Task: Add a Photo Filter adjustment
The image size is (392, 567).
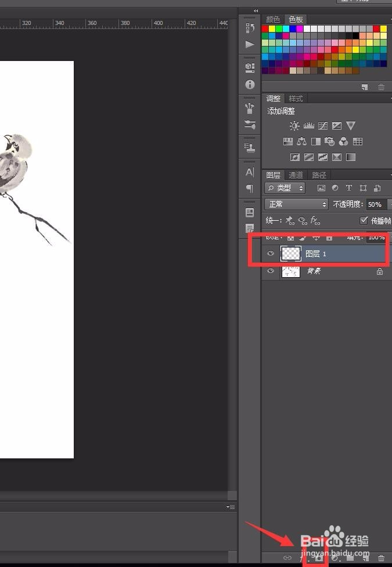Action: [x=329, y=141]
